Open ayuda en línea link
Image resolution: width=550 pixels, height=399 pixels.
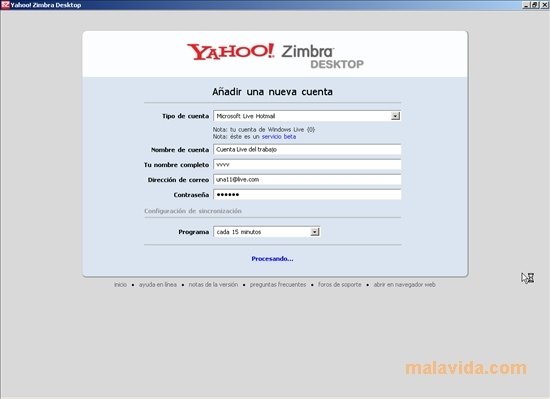158,285
